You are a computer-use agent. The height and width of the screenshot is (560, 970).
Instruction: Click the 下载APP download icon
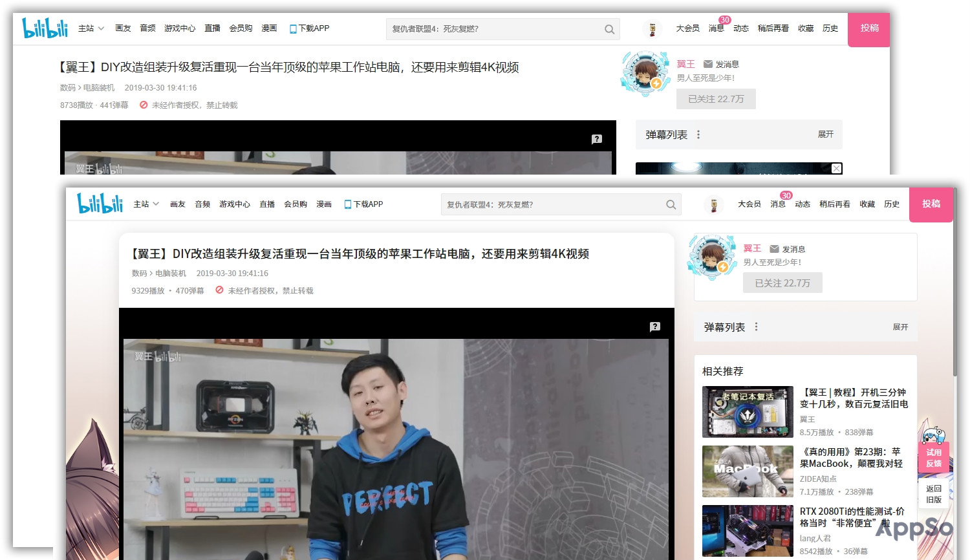tap(348, 204)
